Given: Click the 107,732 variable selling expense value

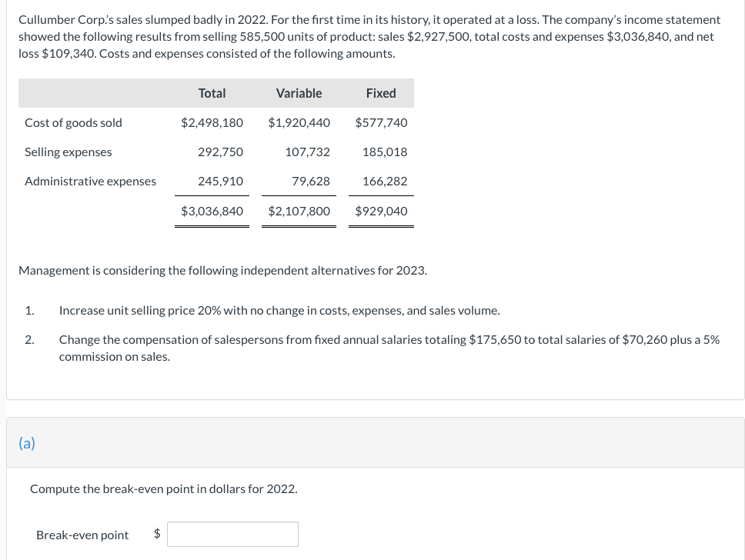Looking at the screenshot, I should tap(307, 152).
